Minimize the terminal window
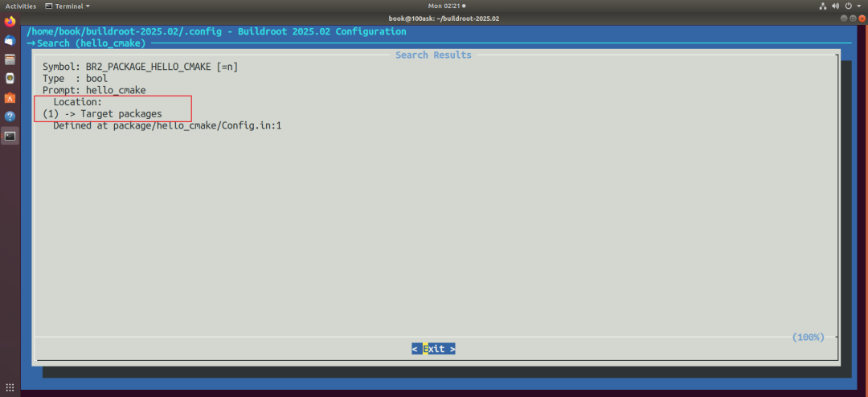The height and width of the screenshot is (397, 868). 844,18
